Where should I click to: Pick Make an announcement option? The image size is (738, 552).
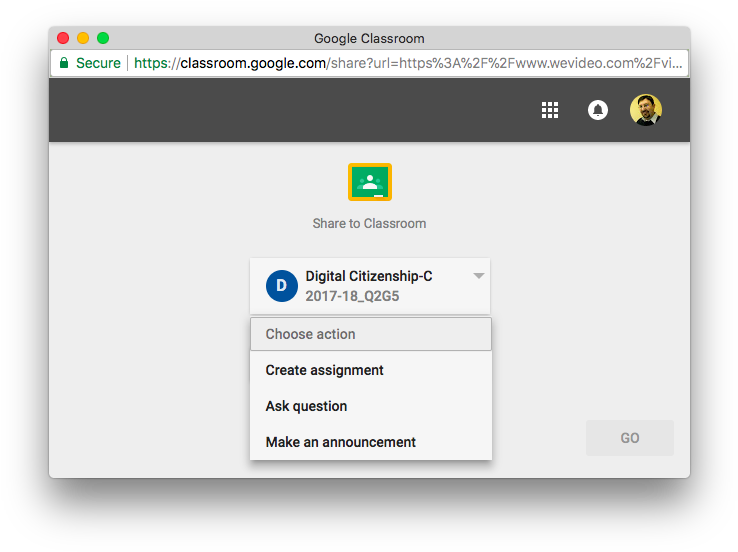click(x=341, y=442)
